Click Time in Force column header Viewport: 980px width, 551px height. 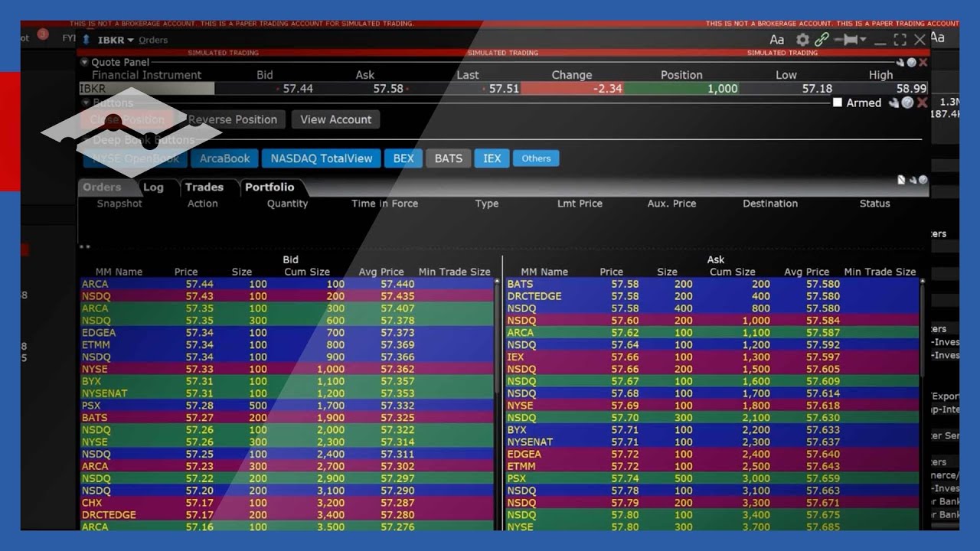pyautogui.click(x=385, y=204)
